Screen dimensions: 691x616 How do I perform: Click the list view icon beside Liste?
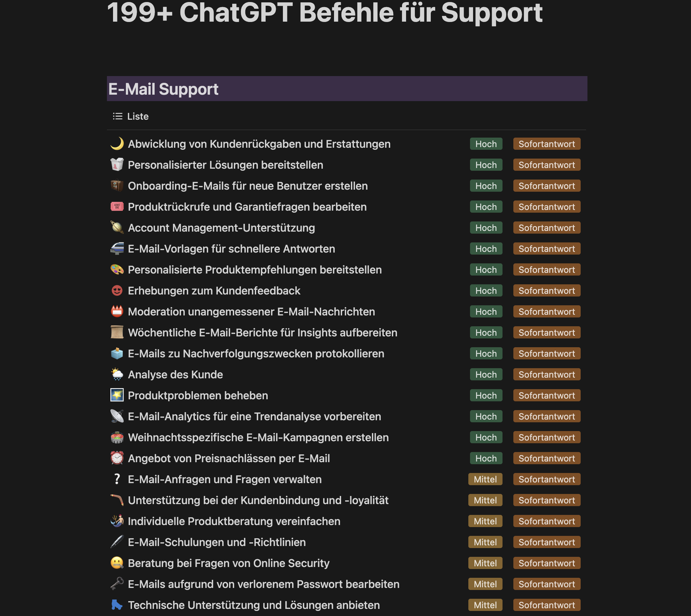click(x=117, y=116)
